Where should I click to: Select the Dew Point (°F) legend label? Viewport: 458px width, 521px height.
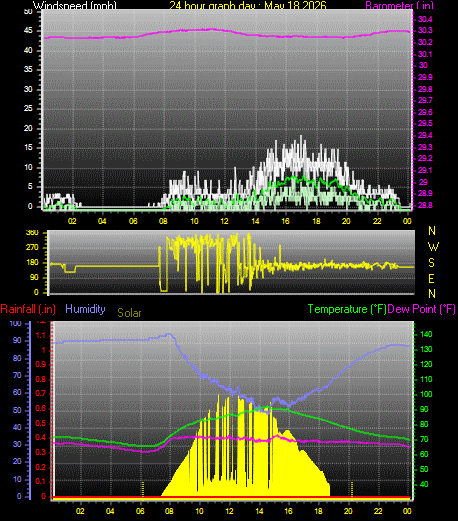pos(422,309)
